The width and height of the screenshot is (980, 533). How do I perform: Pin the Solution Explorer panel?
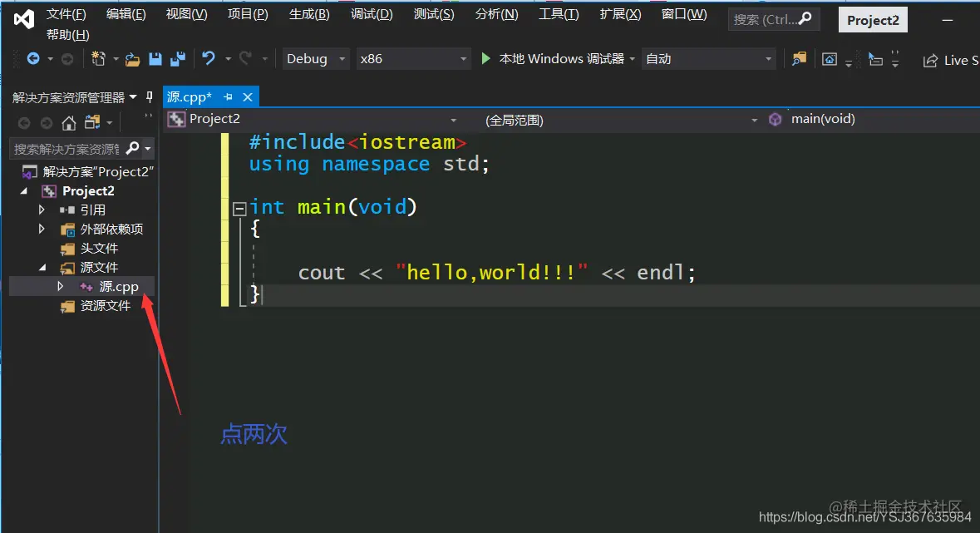[150, 97]
